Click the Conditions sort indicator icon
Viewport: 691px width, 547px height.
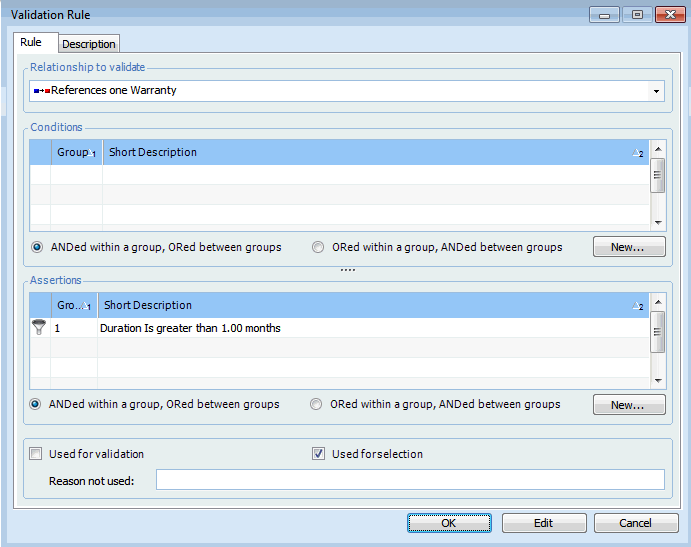pos(637,153)
